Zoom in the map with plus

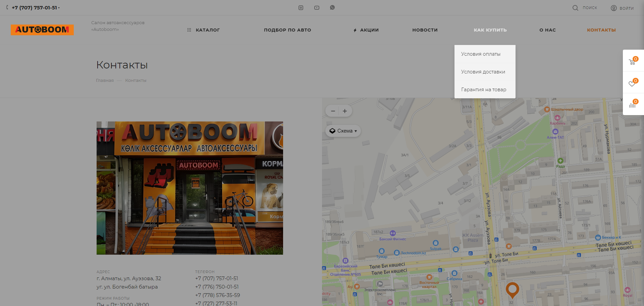tap(345, 111)
